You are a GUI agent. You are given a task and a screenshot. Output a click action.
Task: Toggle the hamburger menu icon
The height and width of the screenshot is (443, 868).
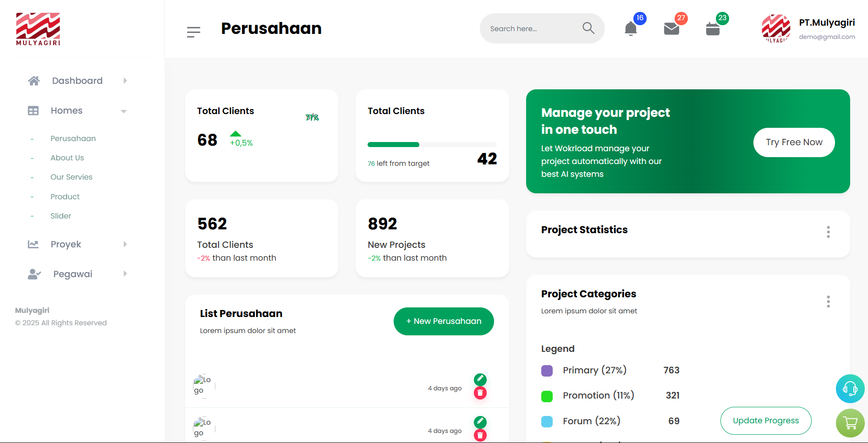point(193,32)
